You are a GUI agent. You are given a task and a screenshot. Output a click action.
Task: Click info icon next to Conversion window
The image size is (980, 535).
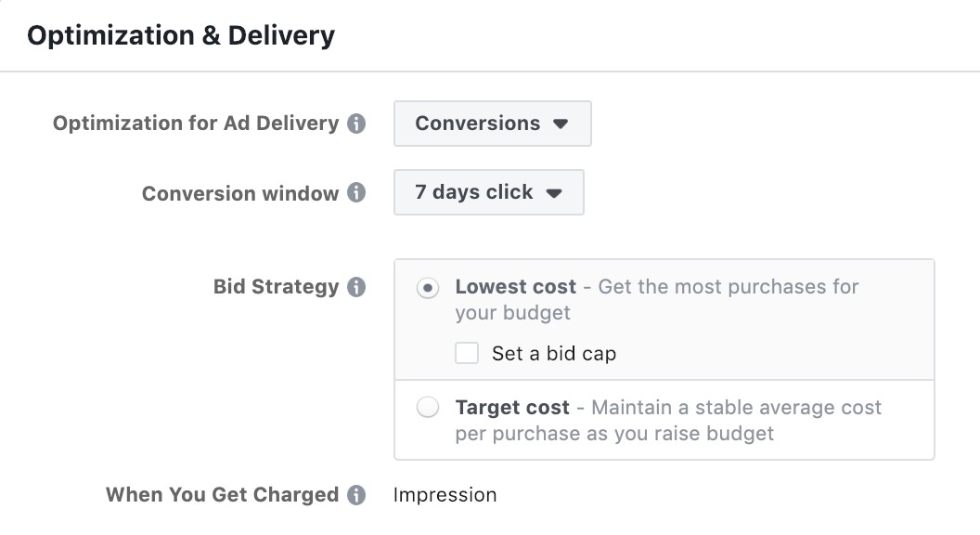pos(356,193)
